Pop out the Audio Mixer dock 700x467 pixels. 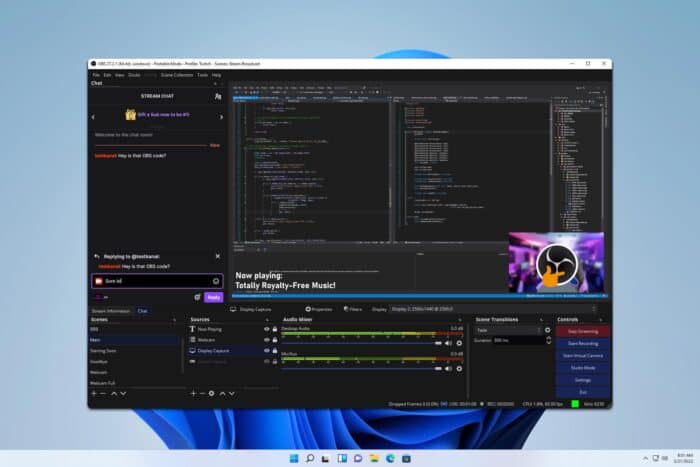[460, 320]
